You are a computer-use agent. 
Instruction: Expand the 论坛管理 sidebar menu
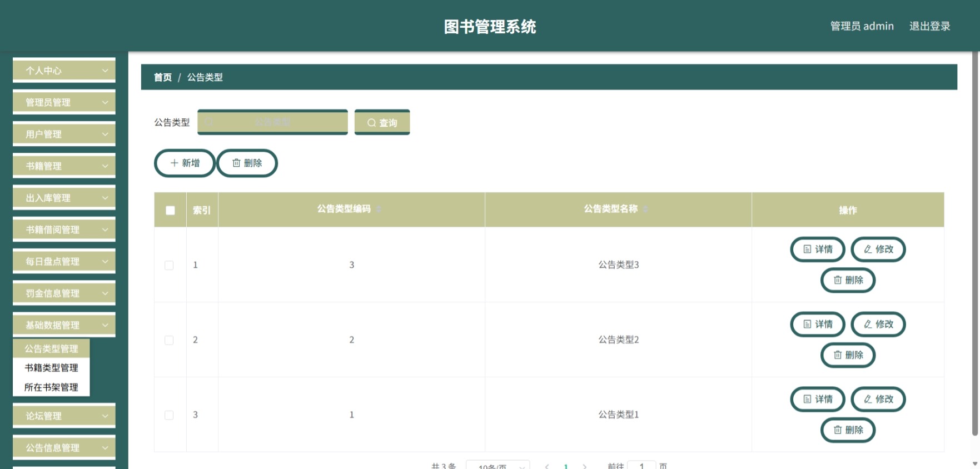click(x=64, y=416)
